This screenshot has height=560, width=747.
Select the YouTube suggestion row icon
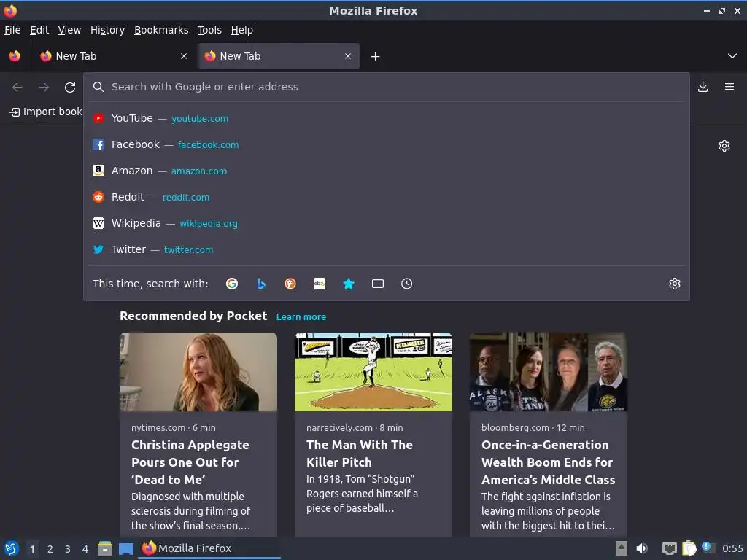[x=98, y=118]
